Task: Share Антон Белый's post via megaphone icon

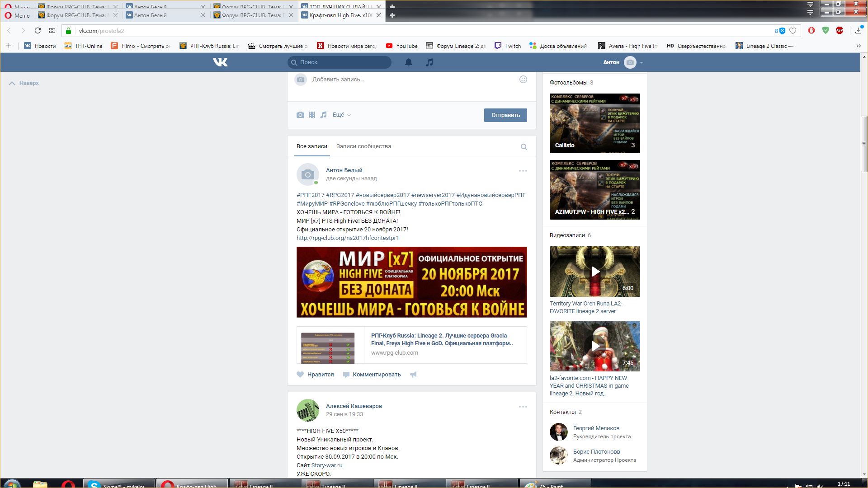Action: click(413, 375)
